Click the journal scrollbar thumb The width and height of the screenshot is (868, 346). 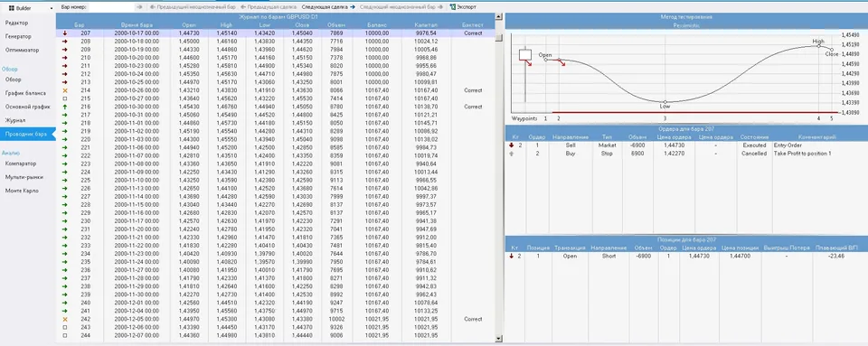point(499,37)
